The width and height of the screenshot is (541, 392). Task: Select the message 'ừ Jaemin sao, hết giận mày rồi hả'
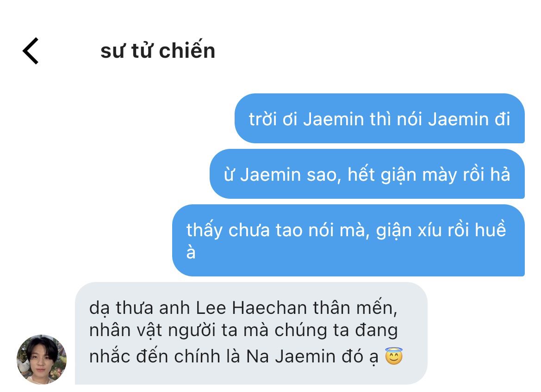point(367,174)
